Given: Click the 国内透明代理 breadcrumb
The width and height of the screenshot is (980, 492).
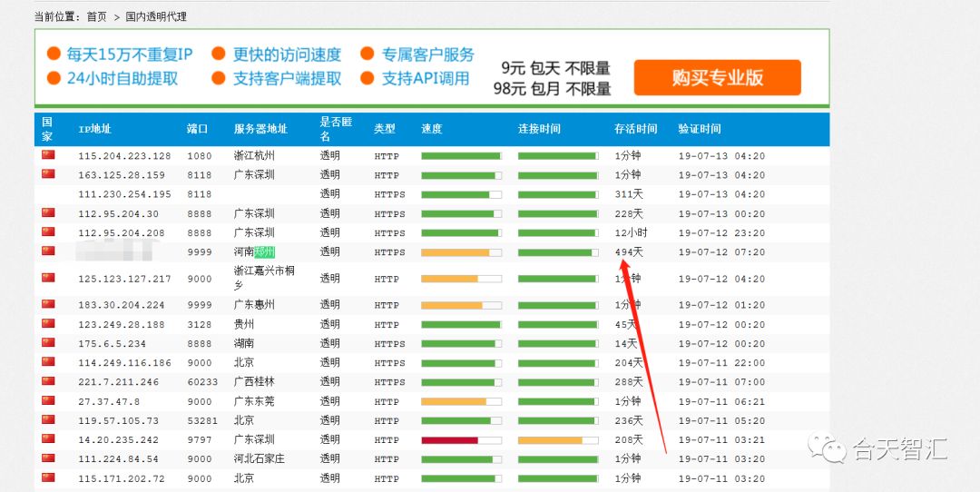Looking at the screenshot, I should pyautogui.click(x=156, y=17).
